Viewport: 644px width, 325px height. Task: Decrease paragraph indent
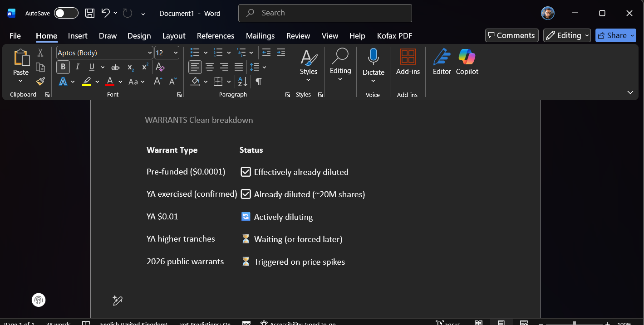(266, 53)
